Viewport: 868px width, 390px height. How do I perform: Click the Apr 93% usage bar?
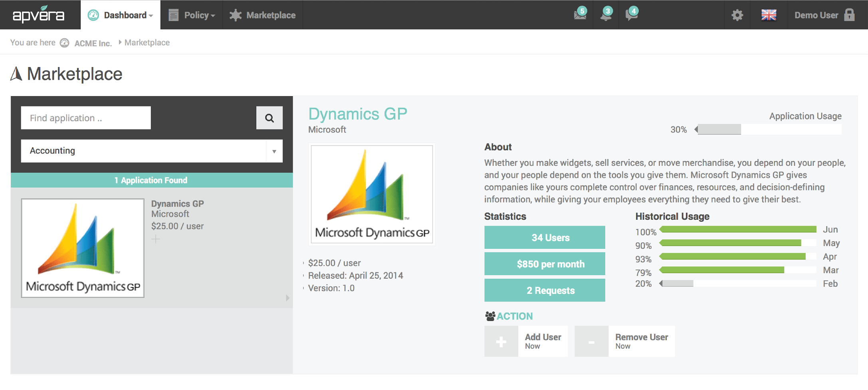738,256
